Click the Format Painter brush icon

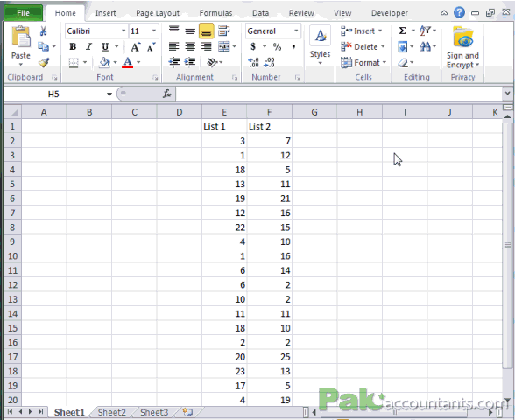44,62
